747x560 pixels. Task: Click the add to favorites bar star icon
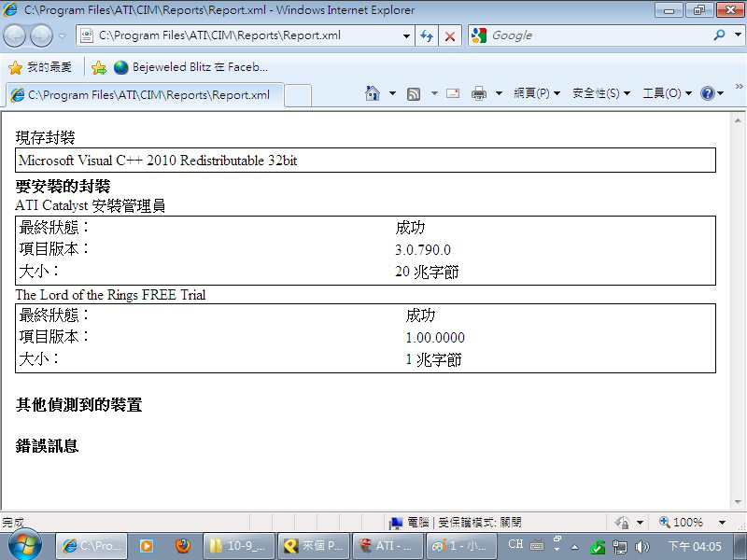point(99,67)
